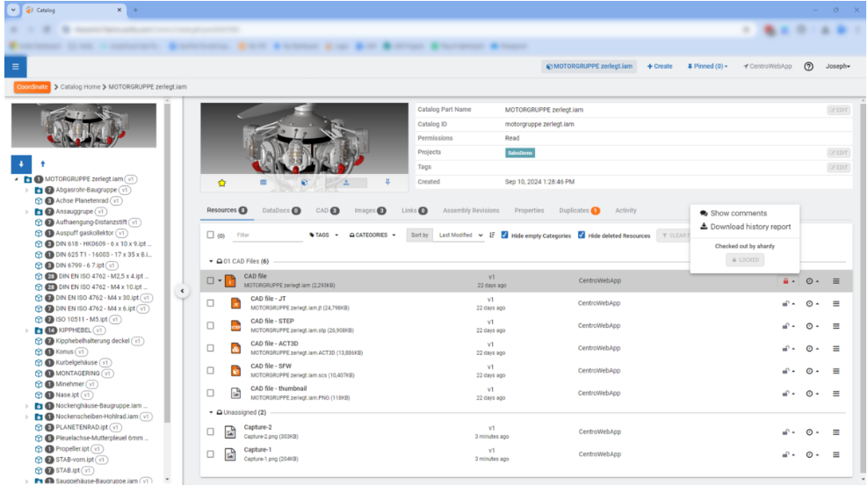Go to Catalog Home in the breadcrumb

click(x=80, y=87)
